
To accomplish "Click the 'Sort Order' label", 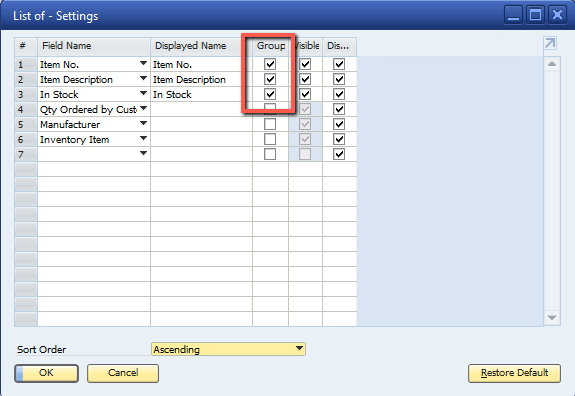I will point(41,349).
